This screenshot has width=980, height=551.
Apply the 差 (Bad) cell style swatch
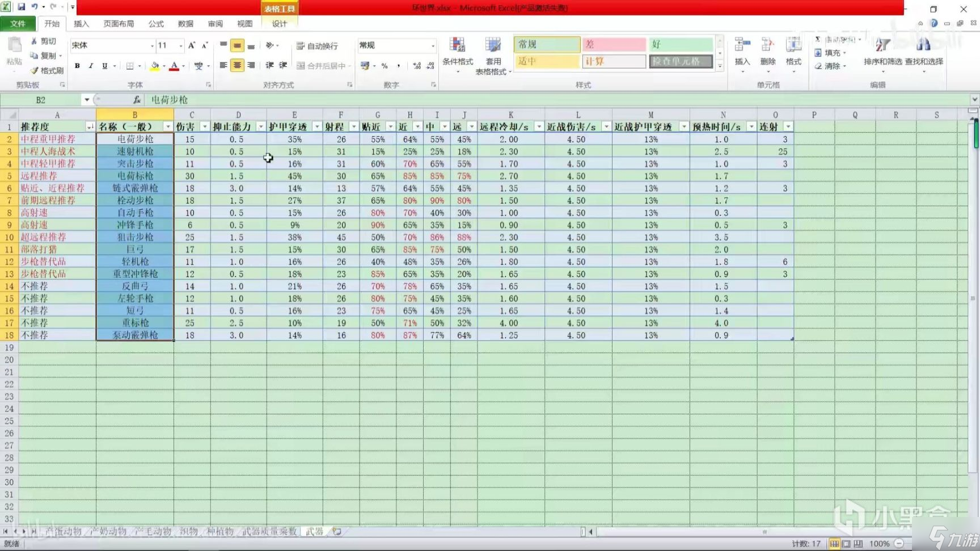tap(614, 44)
